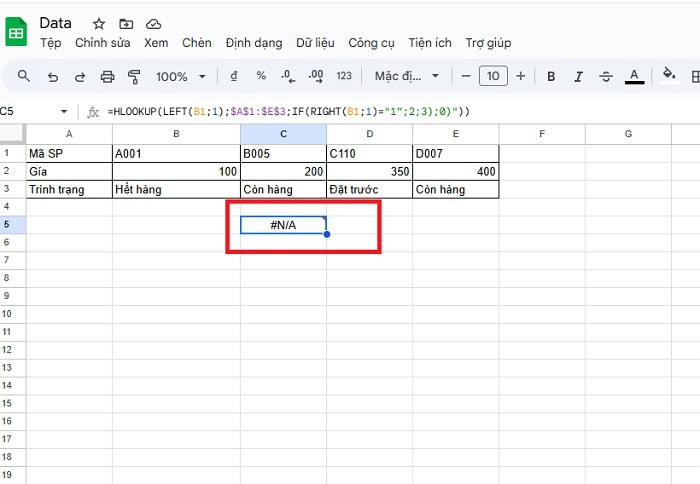Select cell B3 containing Hết hàng

176,189
